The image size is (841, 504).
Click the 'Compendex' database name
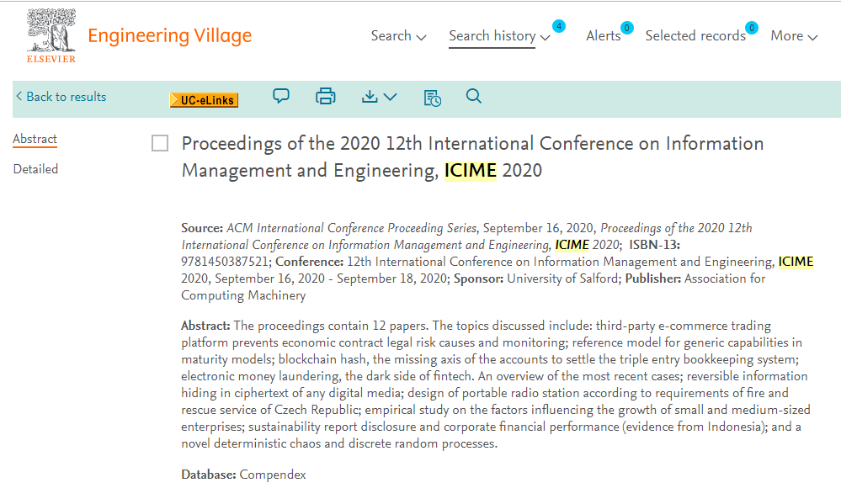[x=273, y=475]
